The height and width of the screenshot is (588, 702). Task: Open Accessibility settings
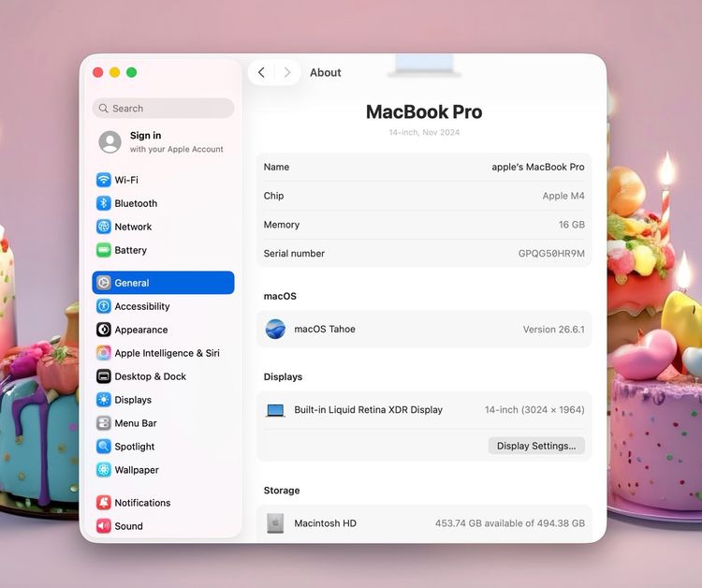point(164,306)
